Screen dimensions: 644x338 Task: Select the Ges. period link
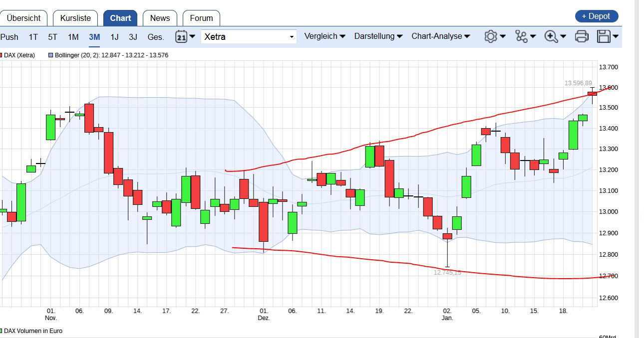coord(154,36)
